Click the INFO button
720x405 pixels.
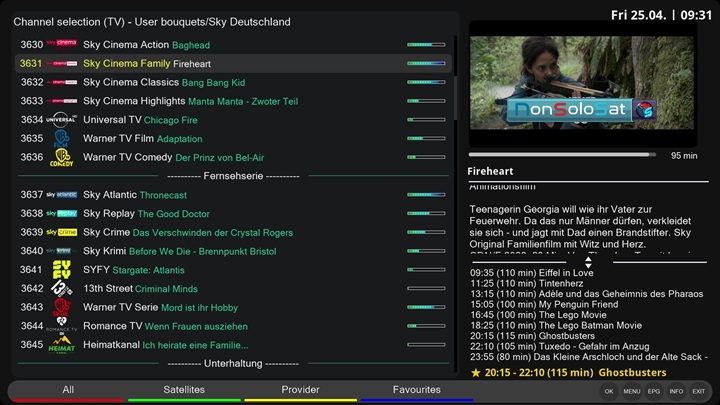(676, 391)
